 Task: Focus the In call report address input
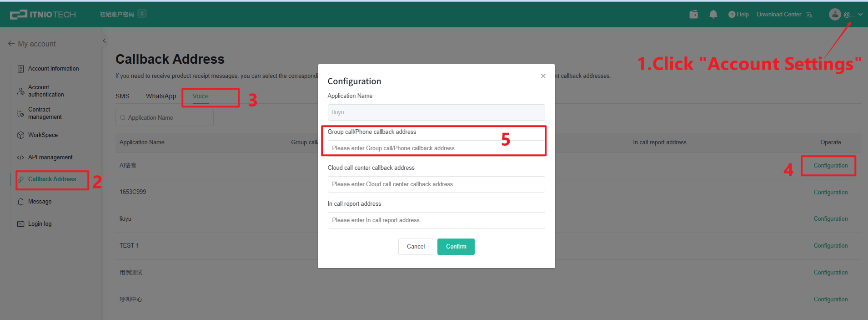436,220
